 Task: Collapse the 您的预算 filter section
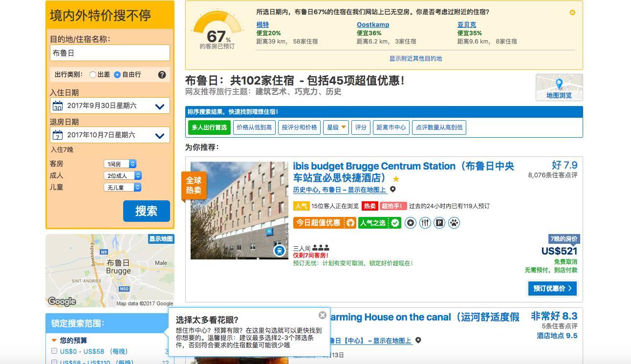click(x=54, y=340)
